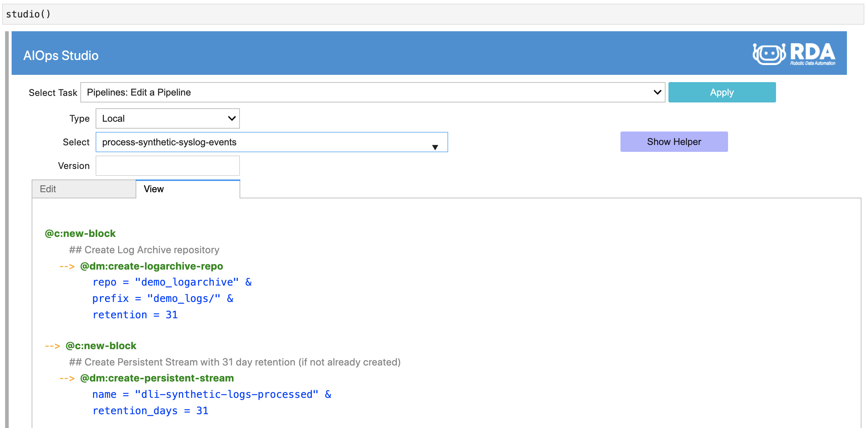This screenshot has height=428, width=868.
Task: Click the Apply button
Action: click(x=722, y=92)
